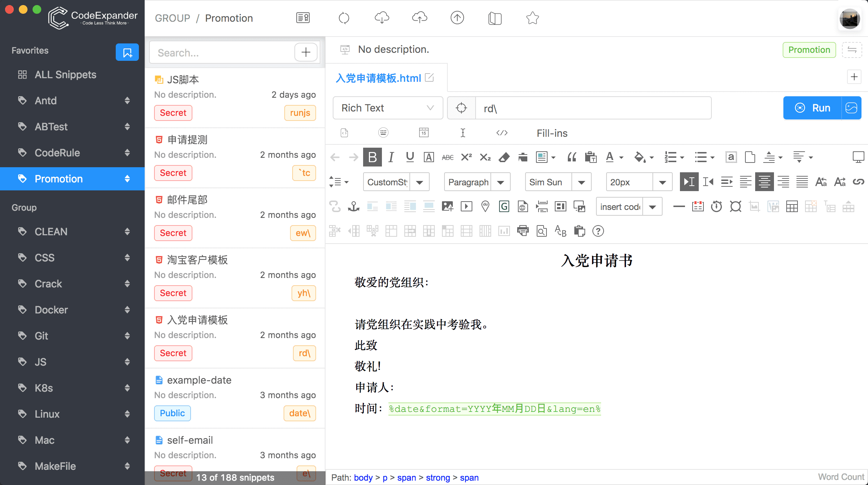This screenshot has height=485, width=868.
Task: Click the anchor icon in editor toolbar
Action: coord(353,207)
